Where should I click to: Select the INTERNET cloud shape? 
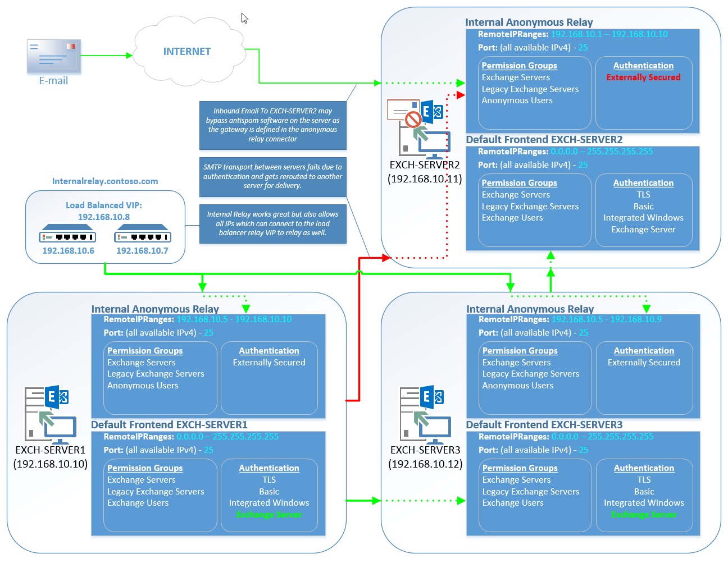188,51
